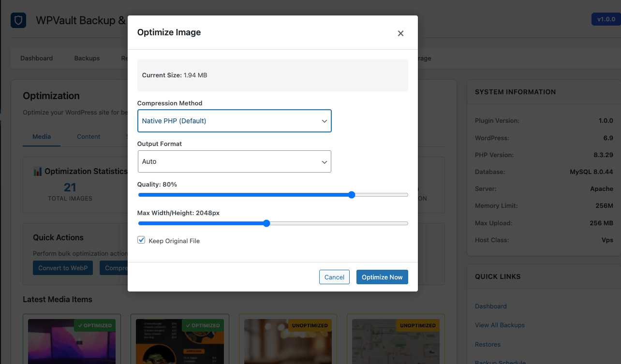Click the System Information heading
This screenshot has height=364, width=621.
click(516, 92)
